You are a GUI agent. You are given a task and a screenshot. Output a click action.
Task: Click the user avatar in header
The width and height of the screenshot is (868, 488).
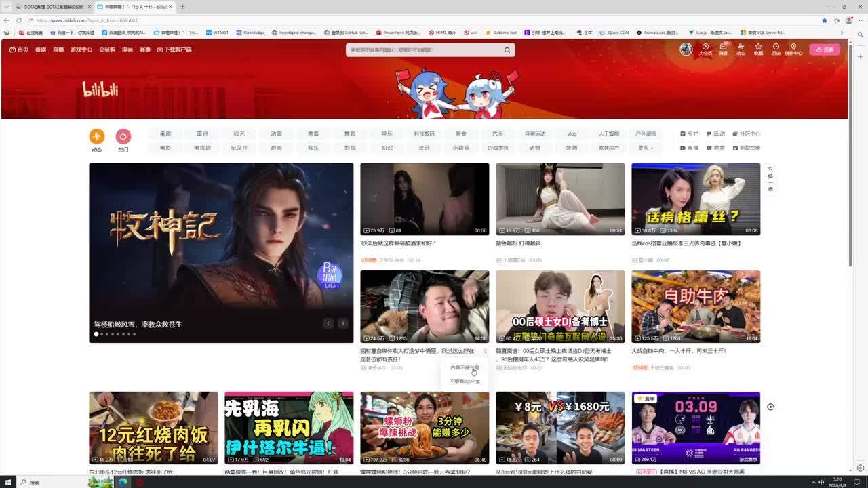click(686, 49)
